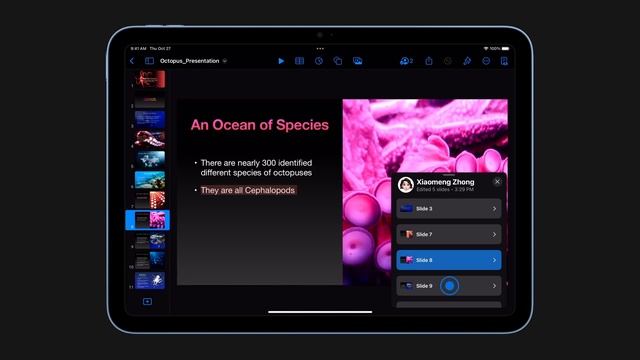Toggle the slide navigator sidebar icon
The width and height of the screenshot is (640, 360).
pos(149,61)
